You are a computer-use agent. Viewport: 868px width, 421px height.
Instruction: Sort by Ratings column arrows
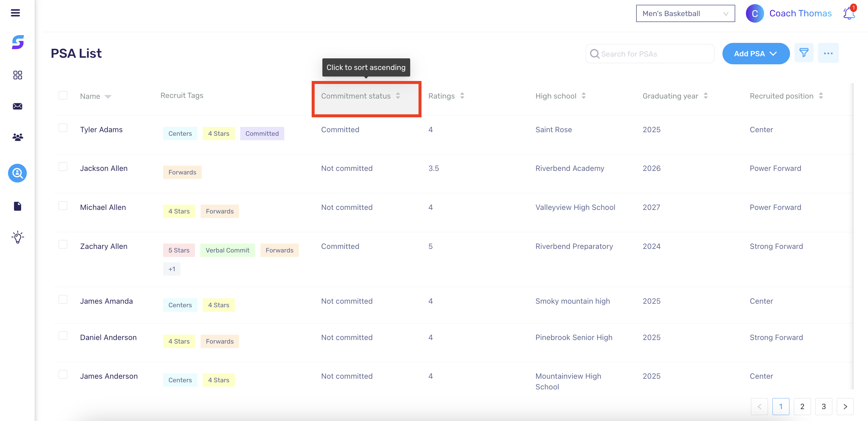pos(462,96)
